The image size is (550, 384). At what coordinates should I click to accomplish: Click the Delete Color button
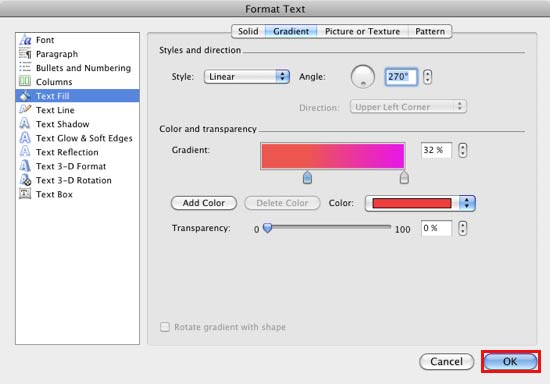pyautogui.click(x=282, y=203)
